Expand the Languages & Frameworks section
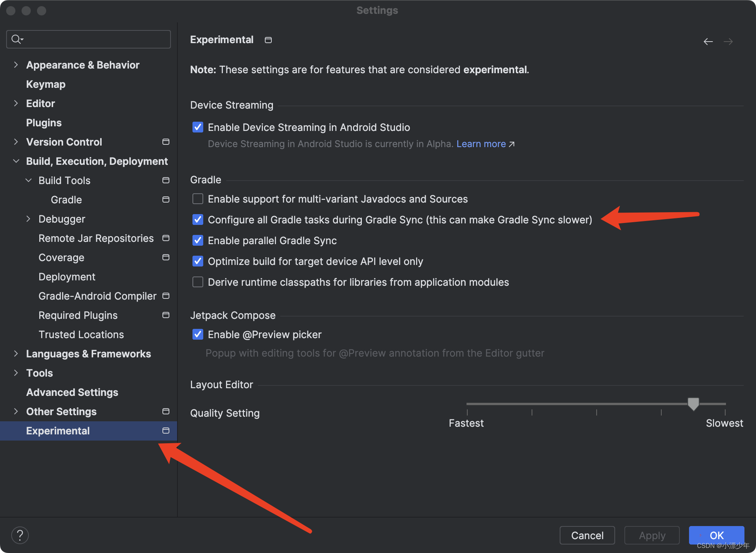 [x=16, y=354]
